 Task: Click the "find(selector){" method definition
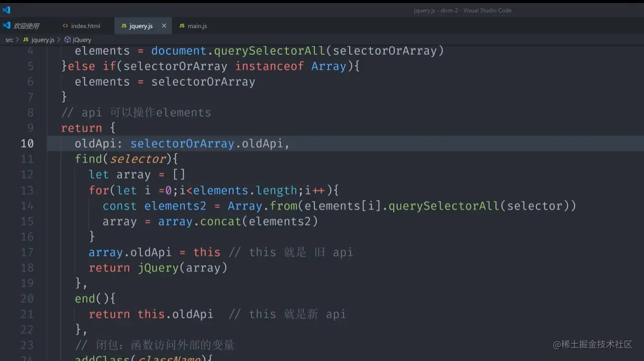127,159
